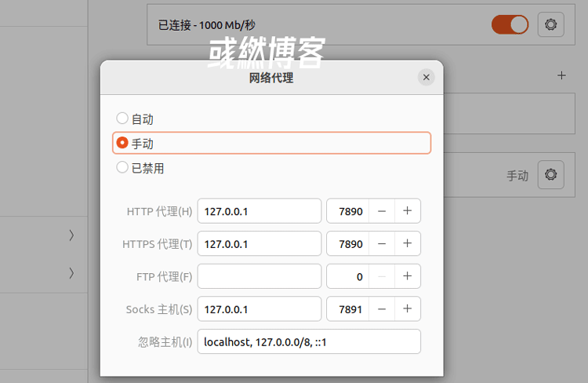Decrease the Socks host port value
Screen dimensions: 588x383
click(381, 309)
